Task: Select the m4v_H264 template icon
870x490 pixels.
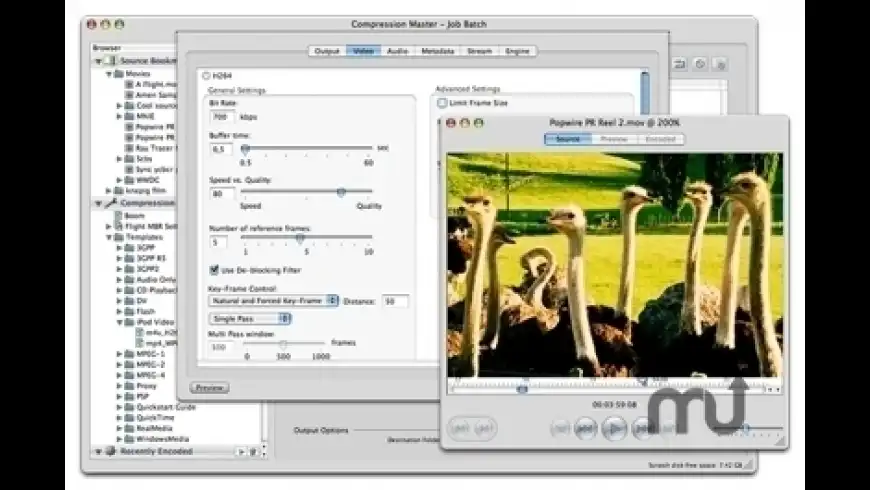Action: pos(140,332)
